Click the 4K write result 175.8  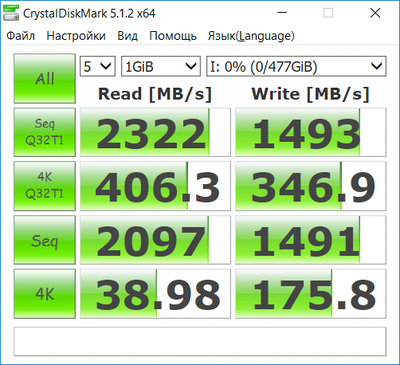311,294
